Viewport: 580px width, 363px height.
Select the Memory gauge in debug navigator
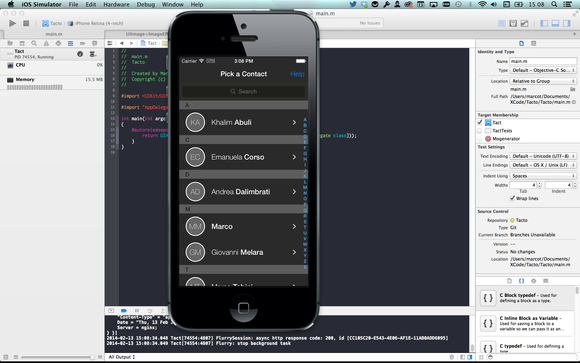52,83
